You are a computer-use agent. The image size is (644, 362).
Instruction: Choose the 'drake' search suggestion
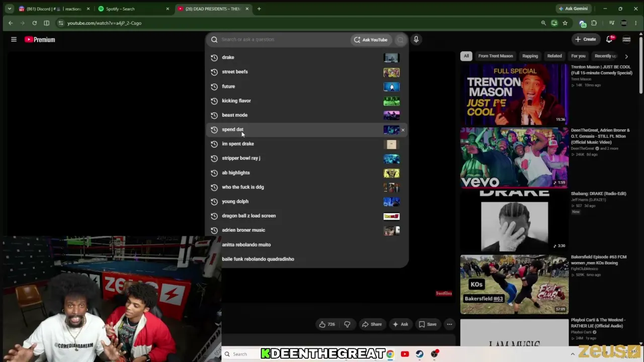click(307, 57)
